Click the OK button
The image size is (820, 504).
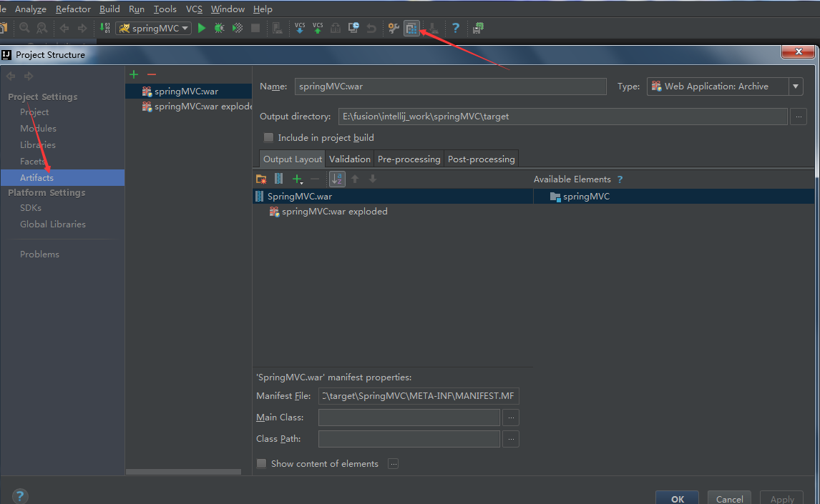click(678, 499)
